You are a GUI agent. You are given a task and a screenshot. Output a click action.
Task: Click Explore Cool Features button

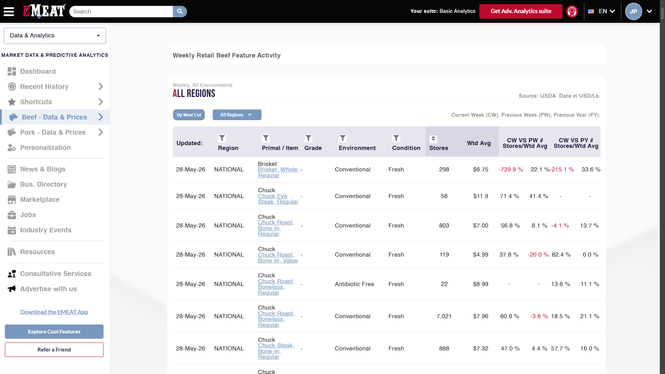pyautogui.click(x=54, y=332)
